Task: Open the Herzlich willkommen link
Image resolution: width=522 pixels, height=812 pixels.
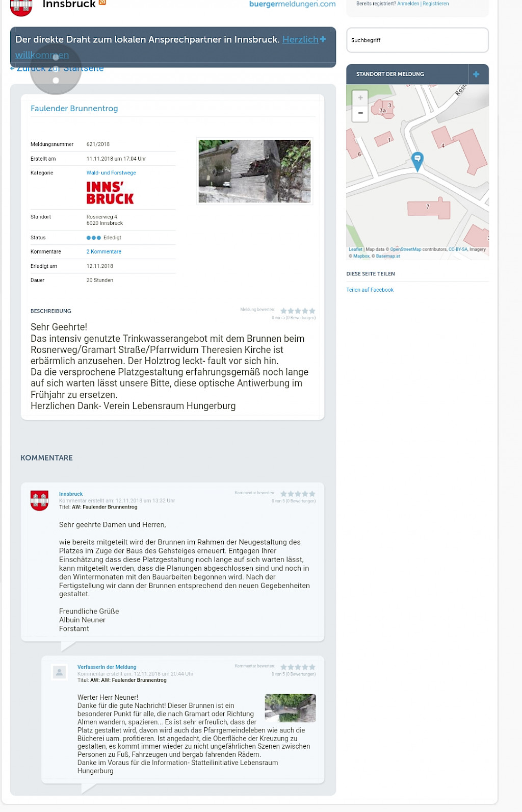Action: (300, 39)
